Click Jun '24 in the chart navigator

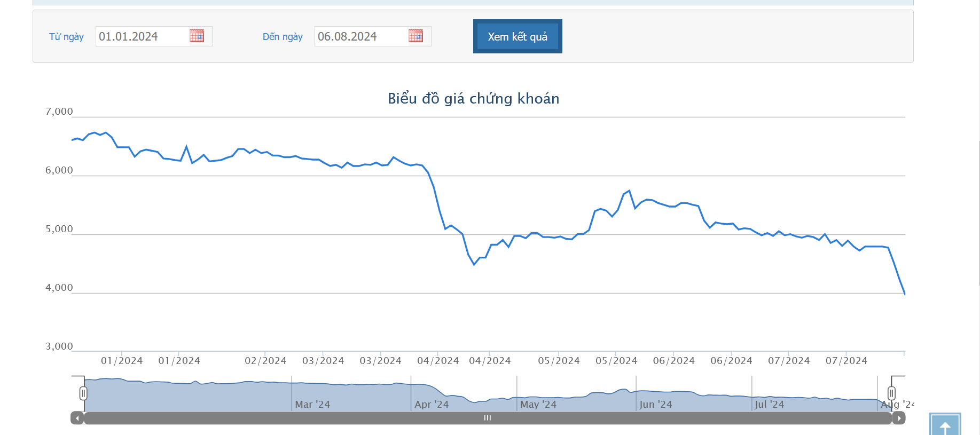[x=656, y=405]
